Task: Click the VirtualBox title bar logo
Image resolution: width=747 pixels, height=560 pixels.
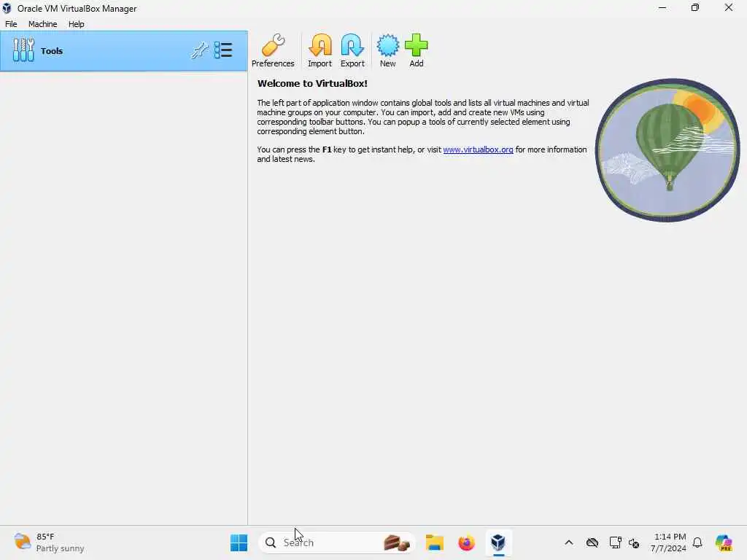Action: (x=7, y=8)
